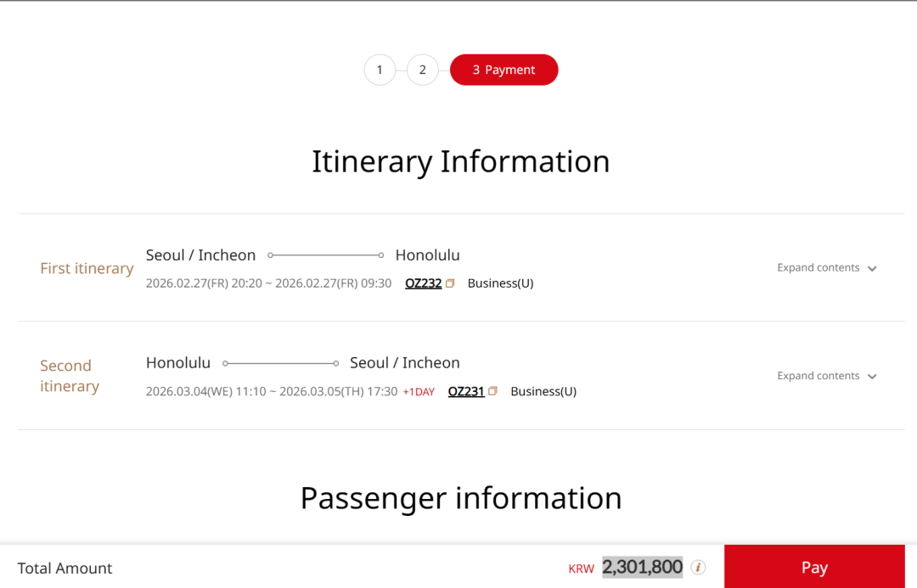Select the step 3 Payment pill
917x588 pixels.
[x=504, y=70]
